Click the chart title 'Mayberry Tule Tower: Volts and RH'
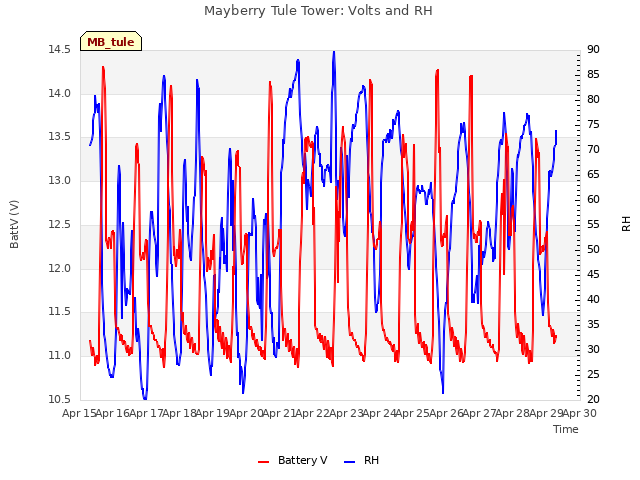This screenshot has width=640, height=480. click(318, 11)
